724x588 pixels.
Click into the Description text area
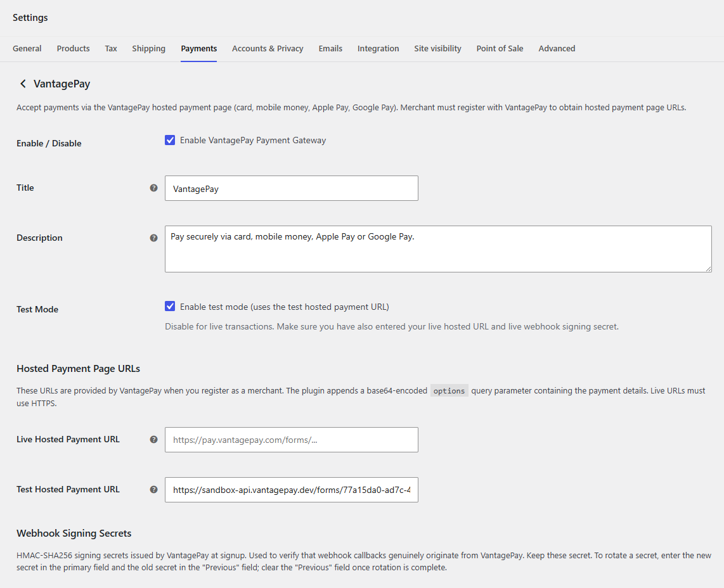(438, 249)
